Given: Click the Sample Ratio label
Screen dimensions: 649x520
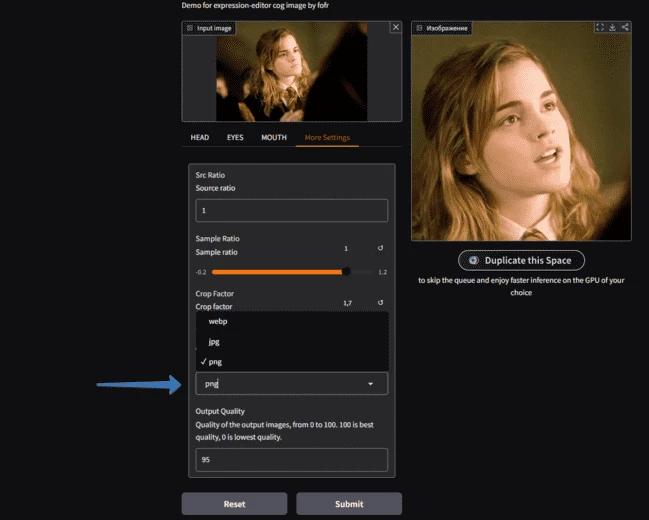Looking at the screenshot, I should coord(217,238).
